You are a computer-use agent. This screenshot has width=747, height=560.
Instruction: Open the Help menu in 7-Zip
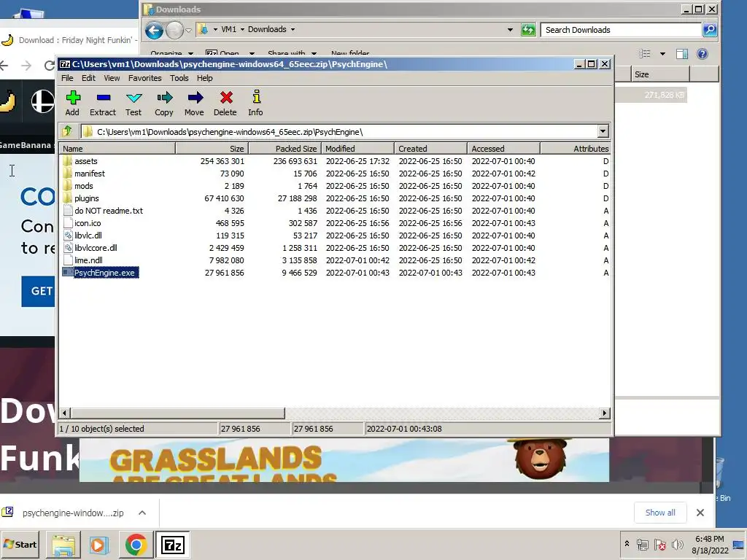click(205, 78)
